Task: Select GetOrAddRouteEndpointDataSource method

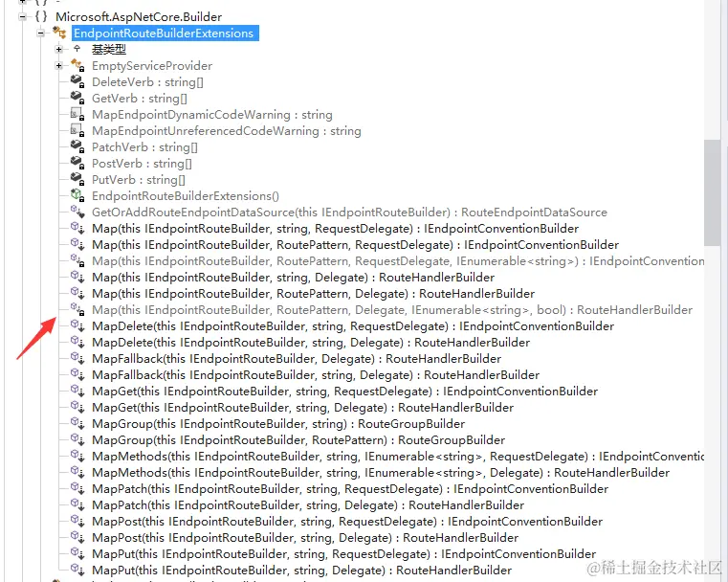Action: [x=349, y=213]
